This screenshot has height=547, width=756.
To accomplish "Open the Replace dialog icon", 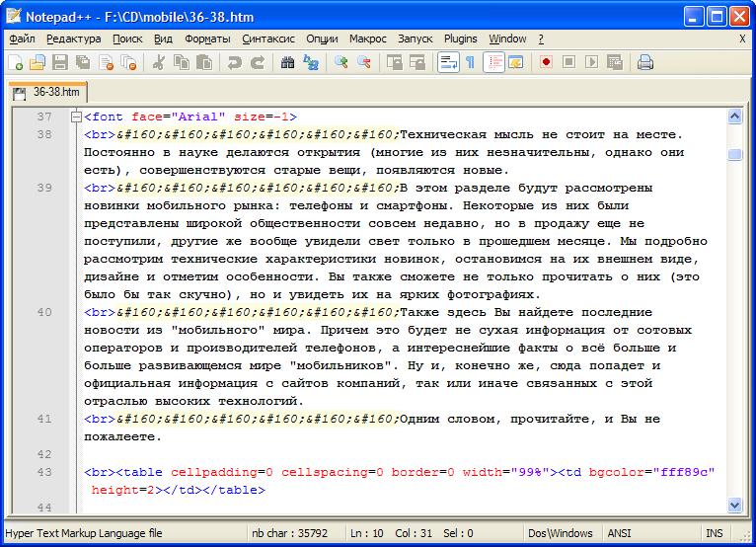I will (311, 63).
